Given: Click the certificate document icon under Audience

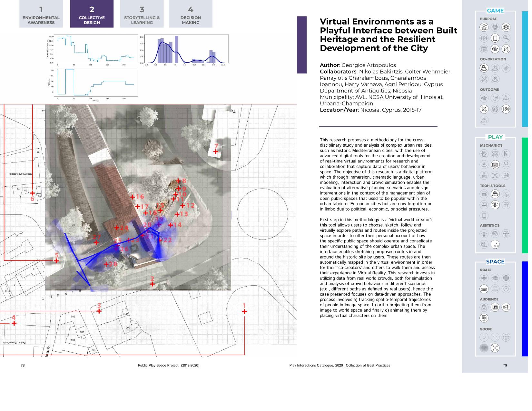Looking at the screenshot, I should pos(484,318).
